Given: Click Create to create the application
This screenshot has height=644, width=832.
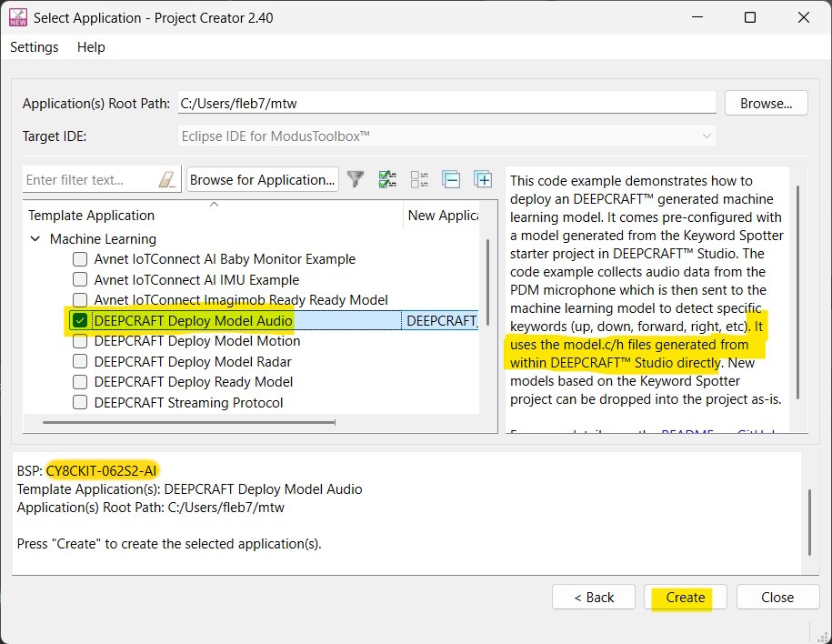Looking at the screenshot, I should [x=686, y=598].
